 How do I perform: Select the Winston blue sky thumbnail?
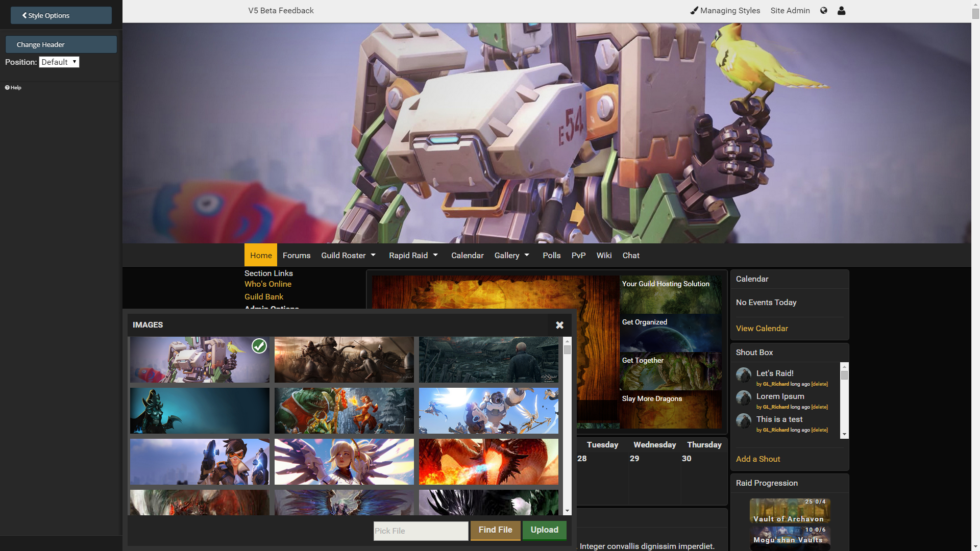(x=488, y=411)
